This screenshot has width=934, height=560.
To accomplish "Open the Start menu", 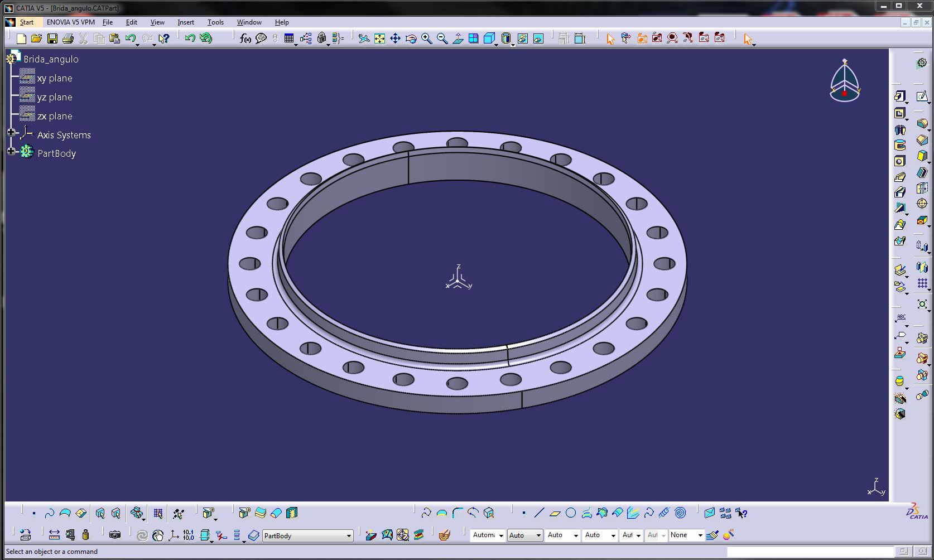I will (x=26, y=22).
